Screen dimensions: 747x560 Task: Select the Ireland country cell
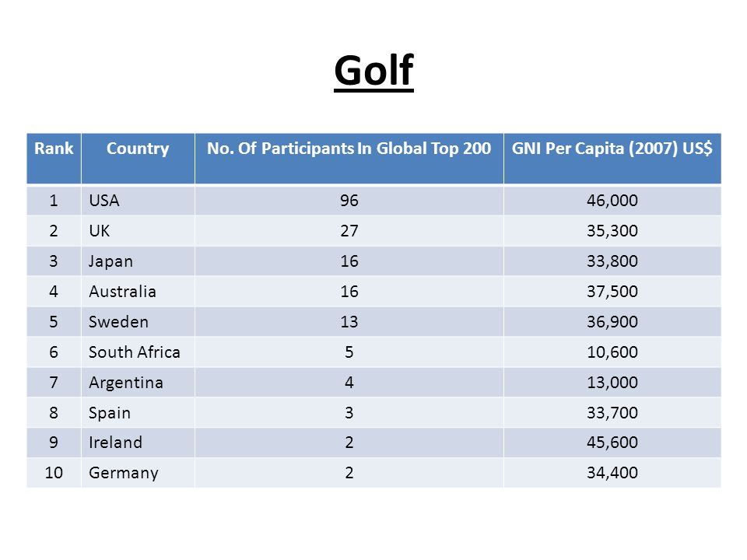(x=138, y=443)
